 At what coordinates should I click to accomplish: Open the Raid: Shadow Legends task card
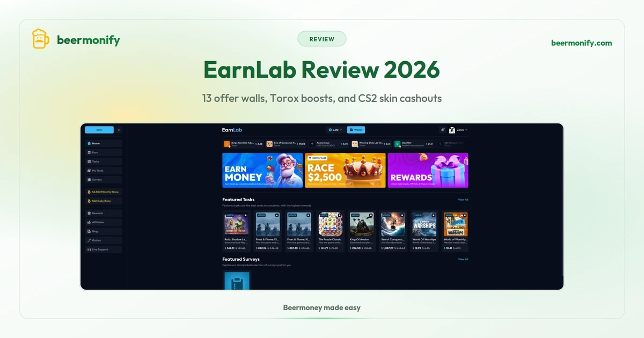[x=236, y=231]
